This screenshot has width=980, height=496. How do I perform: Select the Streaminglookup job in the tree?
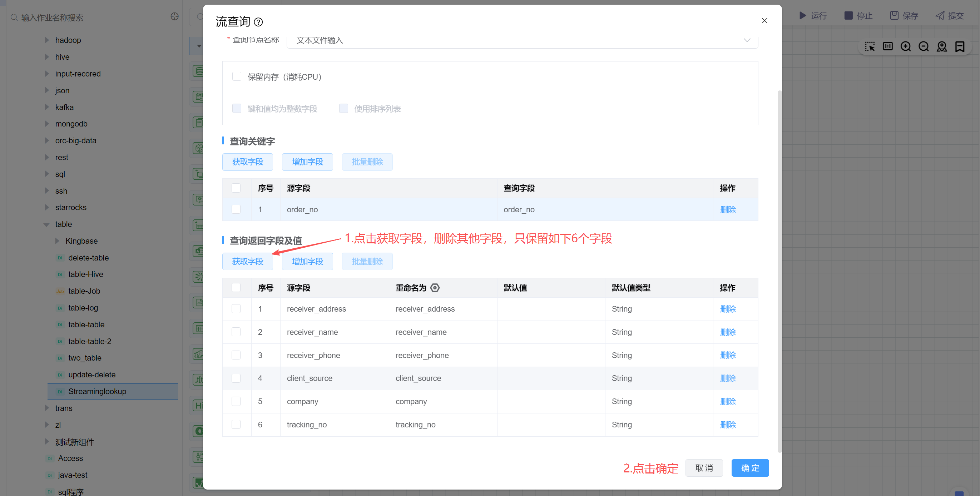point(97,391)
